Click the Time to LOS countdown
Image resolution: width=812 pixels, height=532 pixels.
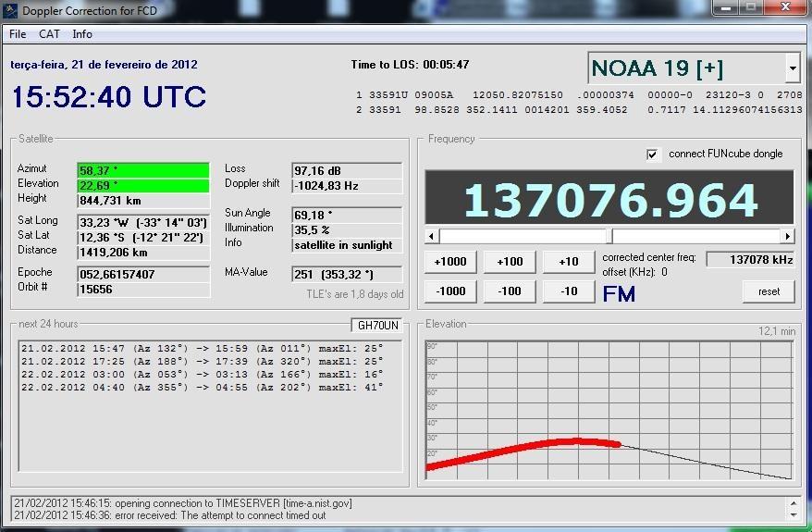[x=410, y=65]
